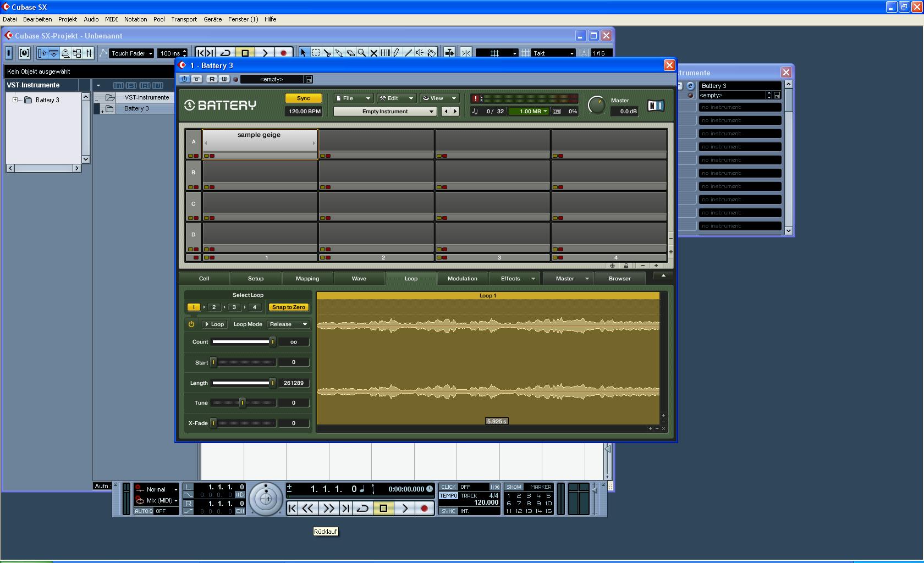Expand the Battery 3 tree item
924x563 pixels.
[15, 100]
